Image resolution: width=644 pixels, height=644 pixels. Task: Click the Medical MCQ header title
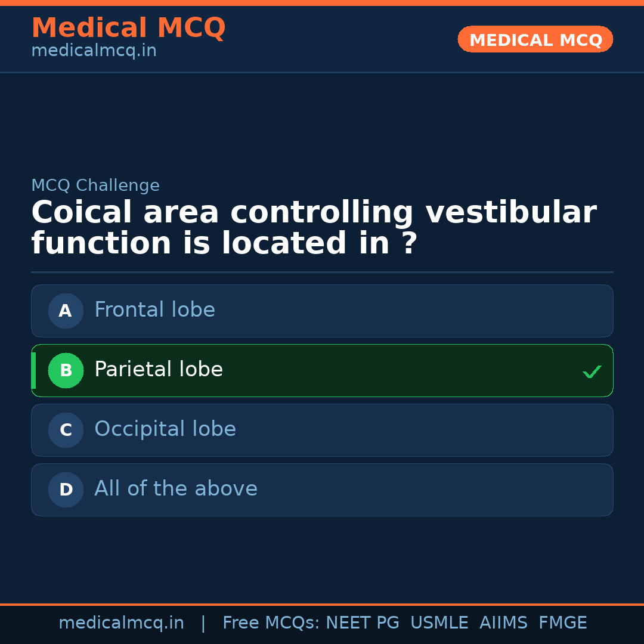(x=128, y=28)
